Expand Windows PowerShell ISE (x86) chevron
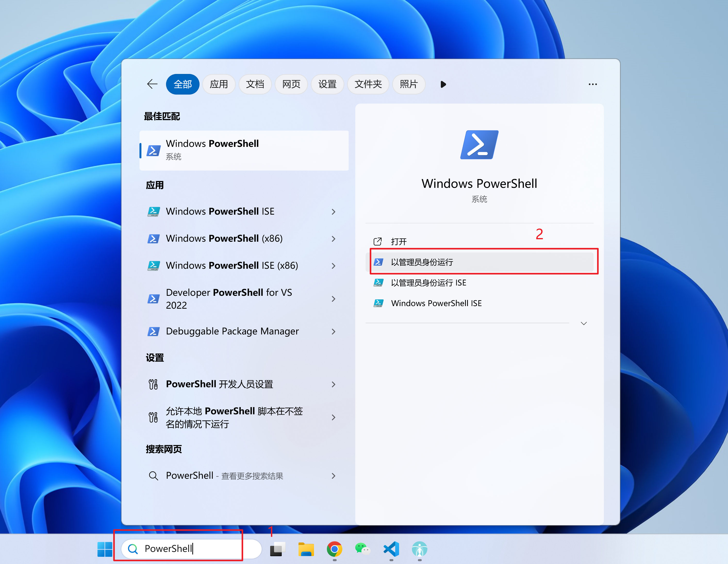Screen dimensions: 728x564 pyautogui.click(x=333, y=265)
